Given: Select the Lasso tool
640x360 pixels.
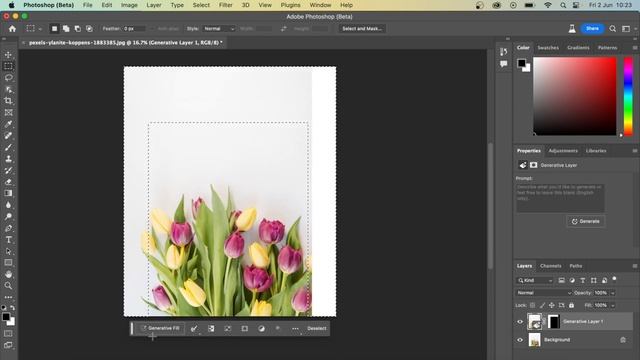Looking at the screenshot, I should pos(8,78).
